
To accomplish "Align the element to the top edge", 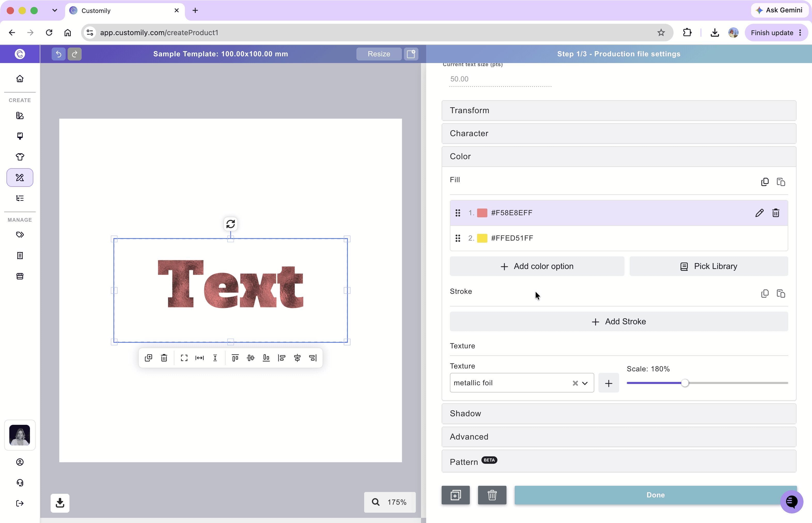I will coord(235,358).
